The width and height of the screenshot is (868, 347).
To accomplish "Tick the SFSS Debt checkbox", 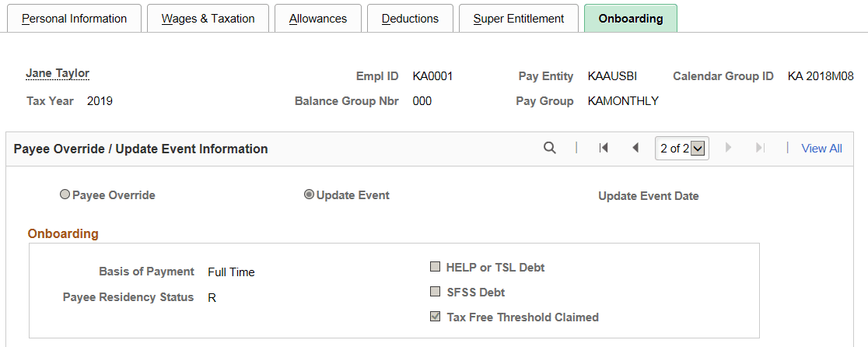I will click(435, 292).
